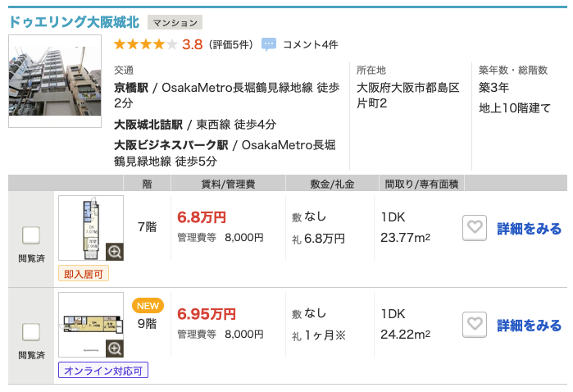Image resolution: width=573 pixels, height=392 pixels.
Task: Click the magnifier icon on 9階 floor plan
Action: [114, 349]
